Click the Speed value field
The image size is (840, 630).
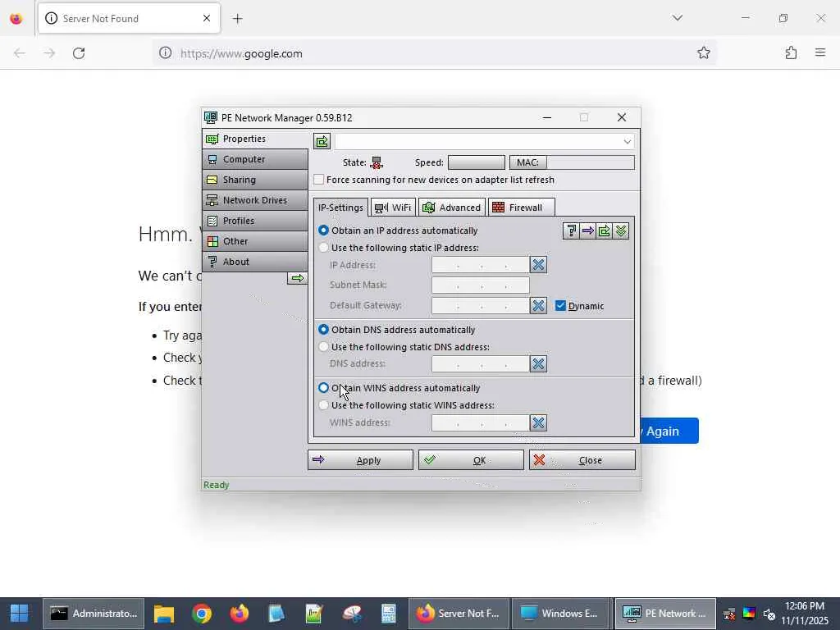pos(477,162)
